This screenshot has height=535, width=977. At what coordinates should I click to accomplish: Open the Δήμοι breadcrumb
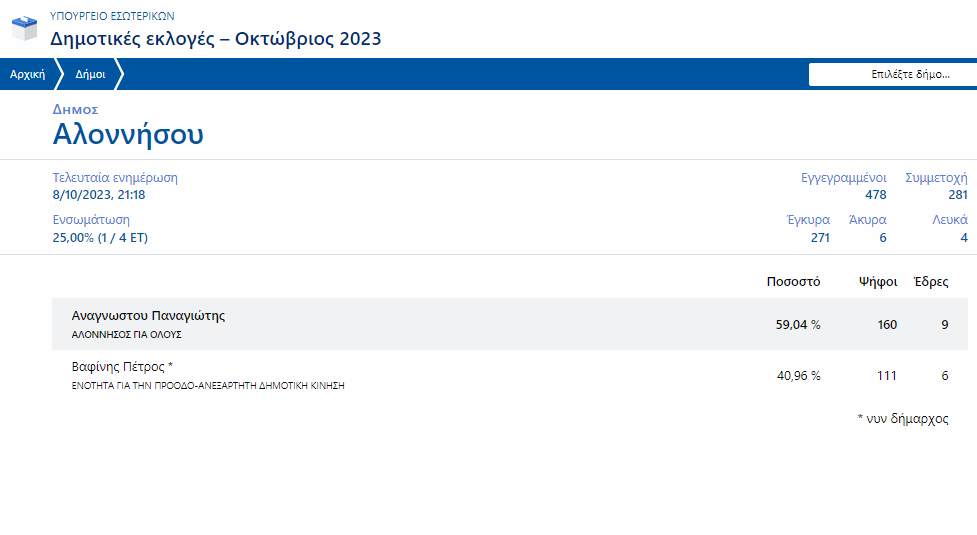(91, 74)
